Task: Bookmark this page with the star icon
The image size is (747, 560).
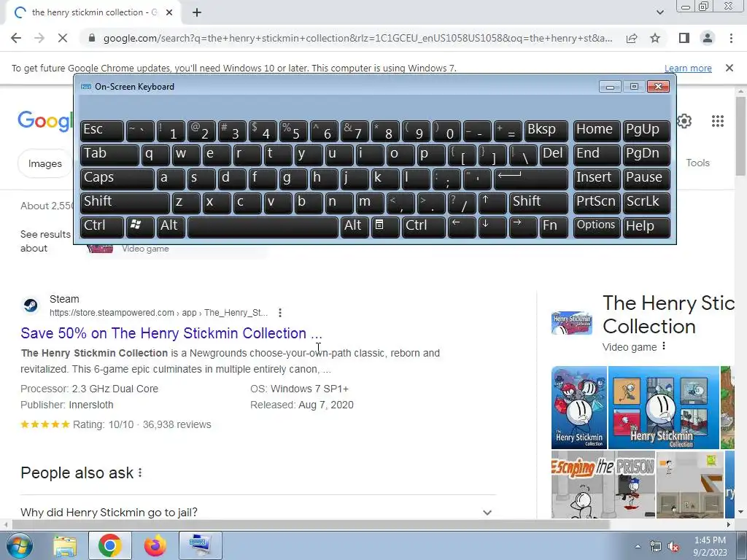Action: click(x=655, y=38)
